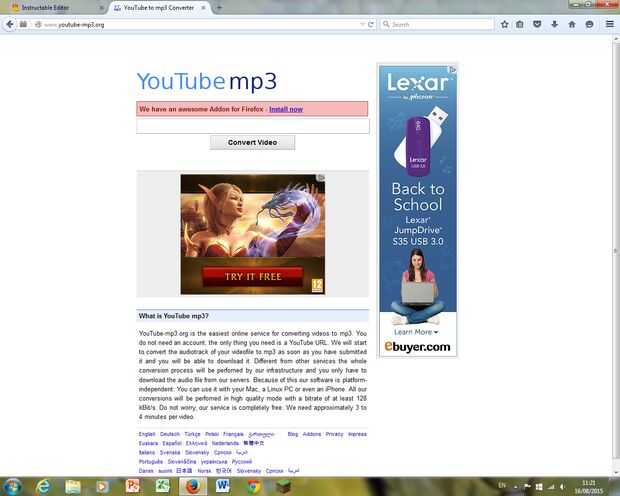The image size is (620, 496).
Task: Select the YouTube to mp3 Converter tab
Action: (x=159, y=8)
